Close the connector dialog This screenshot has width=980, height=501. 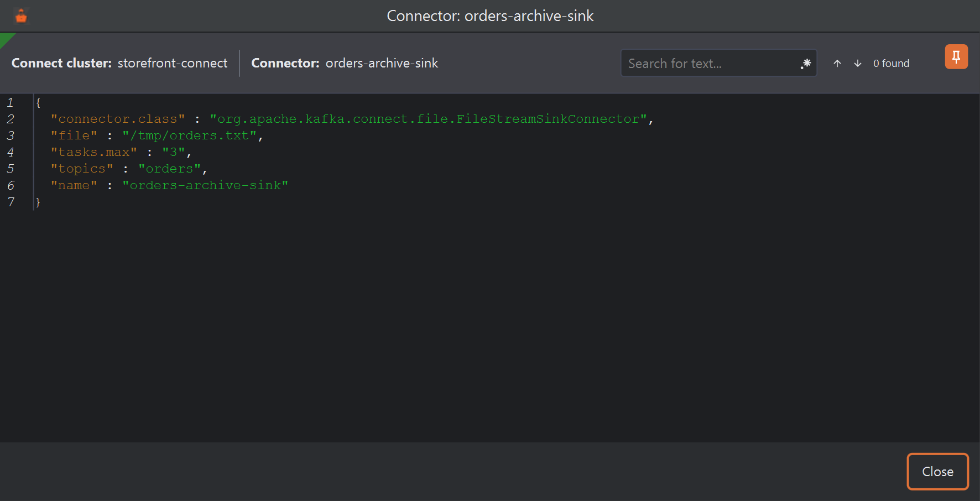pyautogui.click(x=937, y=472)
